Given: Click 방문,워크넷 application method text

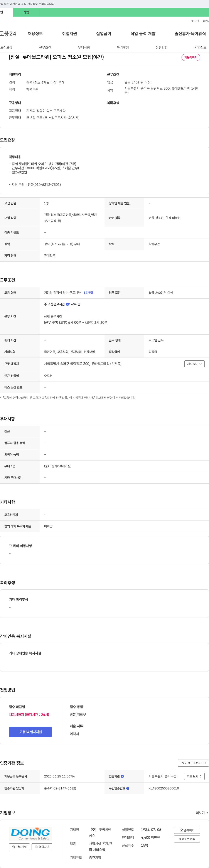Looking at the screenshot, I should coord(78,715).
